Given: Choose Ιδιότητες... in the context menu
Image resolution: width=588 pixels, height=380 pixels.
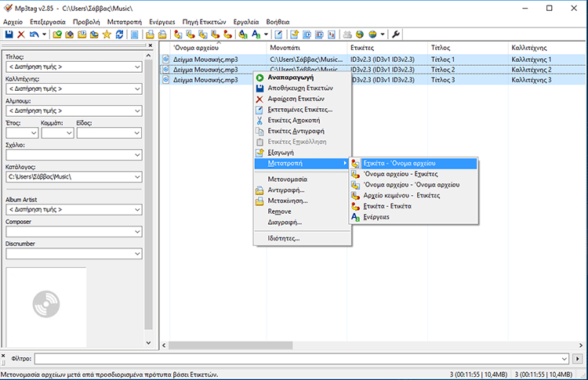Looking at the screenshot, I should 303,238.
